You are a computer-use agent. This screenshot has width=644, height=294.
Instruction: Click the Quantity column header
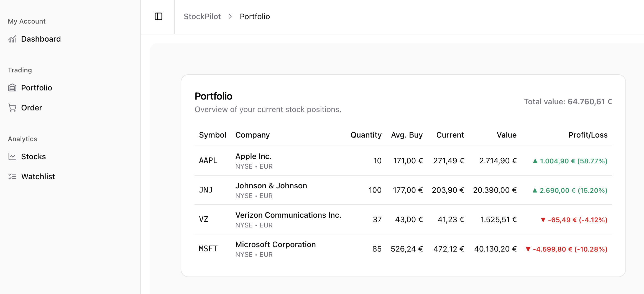click(366, 135)
